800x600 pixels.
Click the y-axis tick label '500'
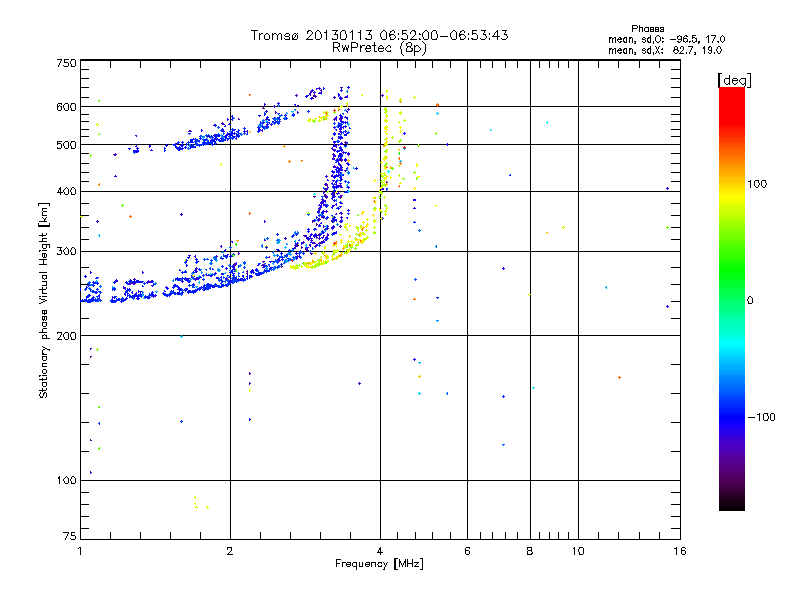pos(66,145)
